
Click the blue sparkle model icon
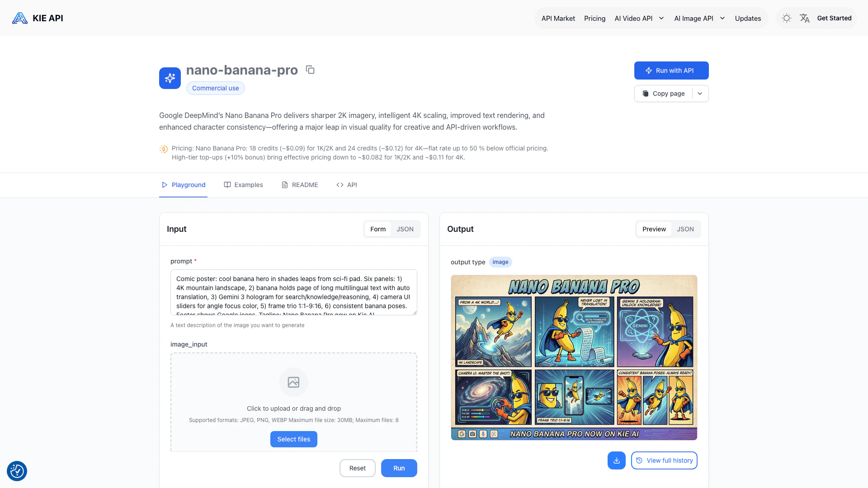pos(170,78)
